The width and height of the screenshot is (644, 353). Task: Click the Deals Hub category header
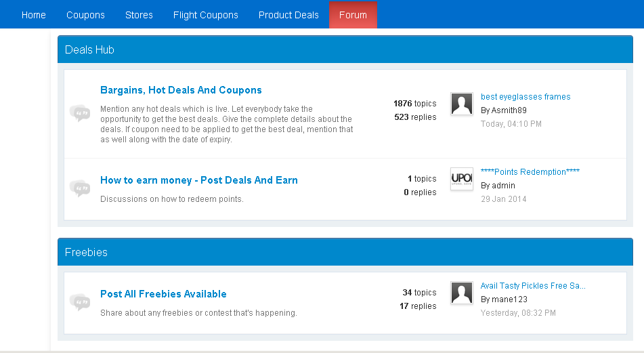point(89,49)
